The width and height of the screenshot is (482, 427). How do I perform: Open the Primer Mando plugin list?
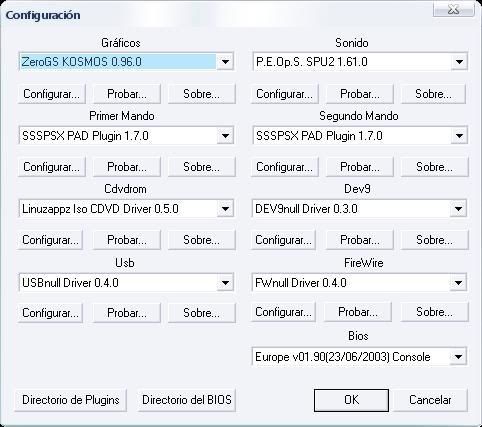(x=225, y=136)
